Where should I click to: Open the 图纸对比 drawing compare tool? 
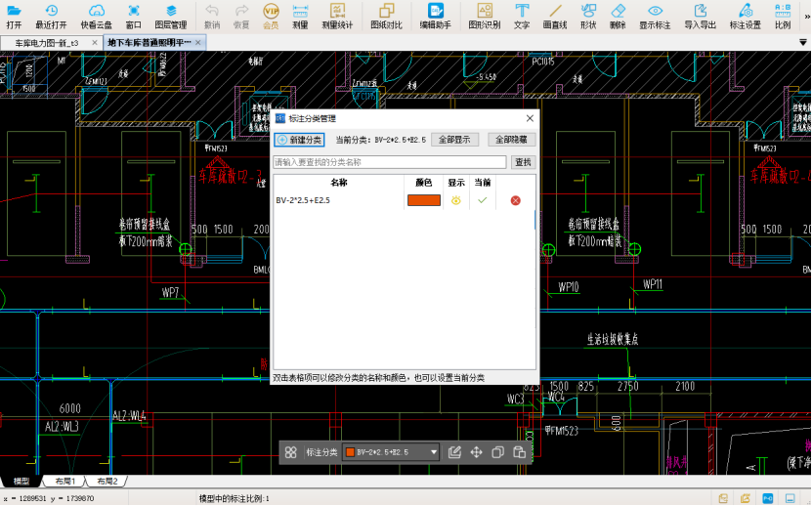pyautogui.click(x=386, y=15)
